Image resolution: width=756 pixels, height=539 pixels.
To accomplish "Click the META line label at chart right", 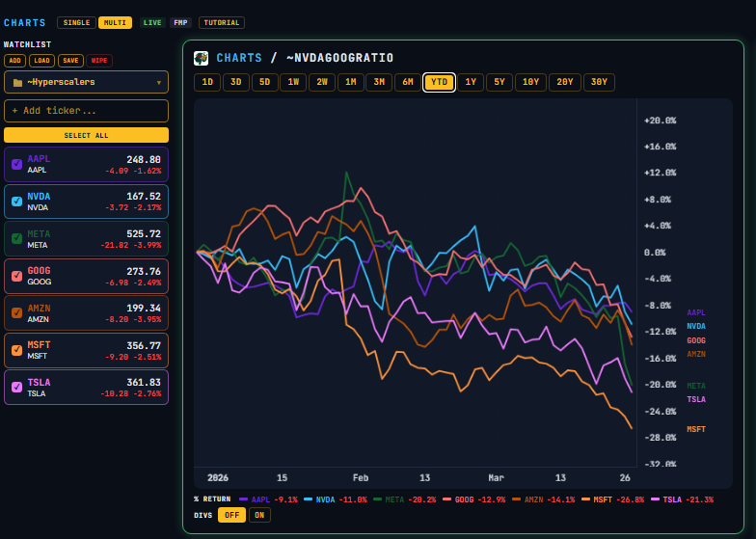I will 696,386.
